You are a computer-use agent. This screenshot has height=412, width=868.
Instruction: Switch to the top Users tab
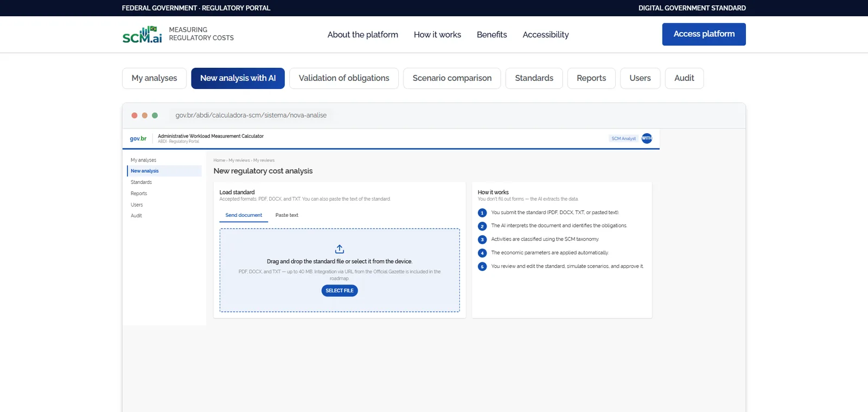click(640, 78)
